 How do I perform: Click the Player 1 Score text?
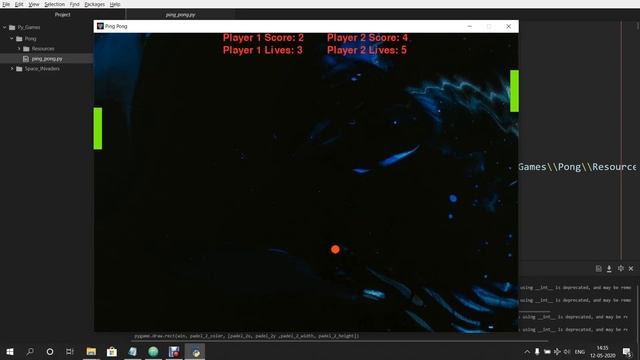tap(263, 38)
